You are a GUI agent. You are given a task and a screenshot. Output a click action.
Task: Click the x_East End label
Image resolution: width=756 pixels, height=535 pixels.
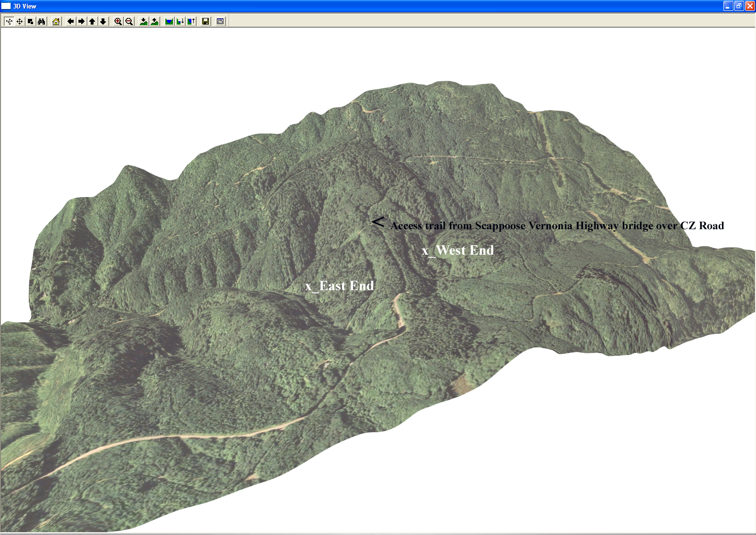click(340, 286)
